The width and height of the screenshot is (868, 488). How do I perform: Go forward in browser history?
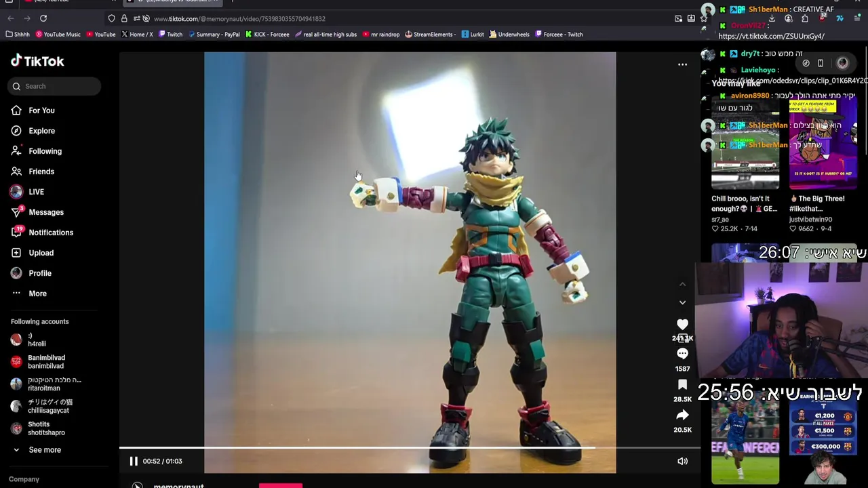(26, 18)
